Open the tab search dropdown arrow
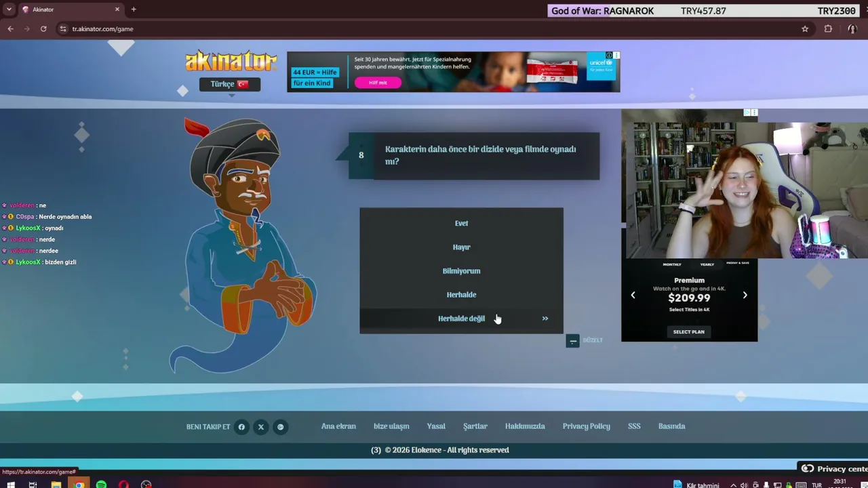The width and height of the screenshot is (868, 488). tap(9, 9)
